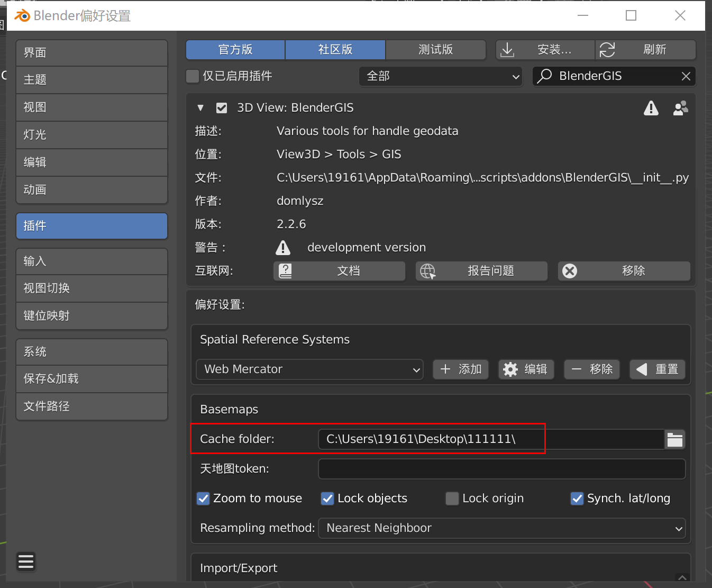Screen dimensions: 712x588
Task: Open the 文档 documentation button
Action: tap(340, 271)
